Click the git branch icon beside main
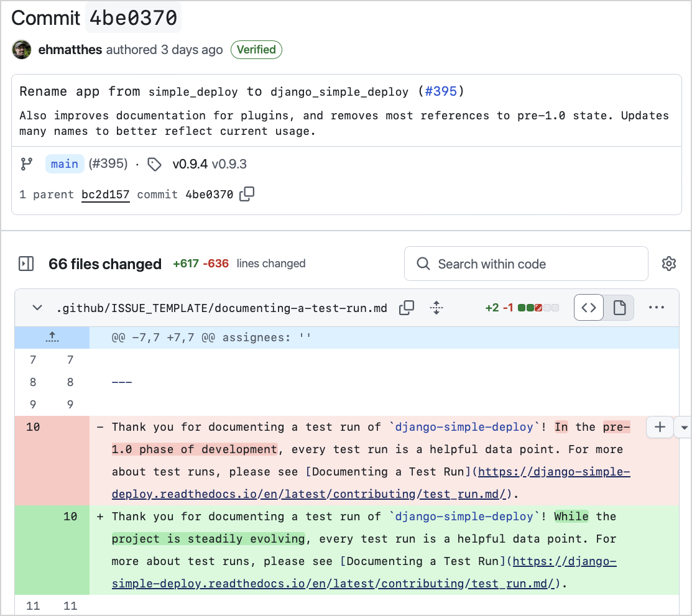The width and height of the screenshot is (692, 616). click(x=27, y=164)
